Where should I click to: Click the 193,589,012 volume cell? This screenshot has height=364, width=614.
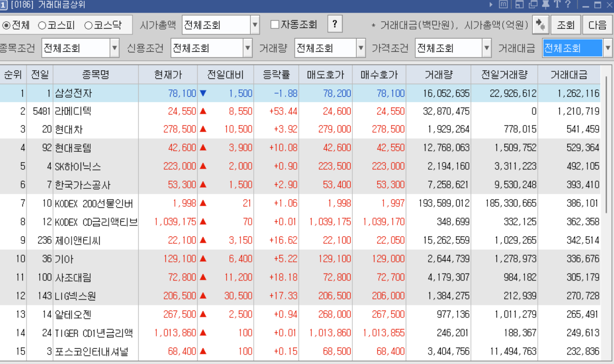pyautogui.click(x=444, y=203)
